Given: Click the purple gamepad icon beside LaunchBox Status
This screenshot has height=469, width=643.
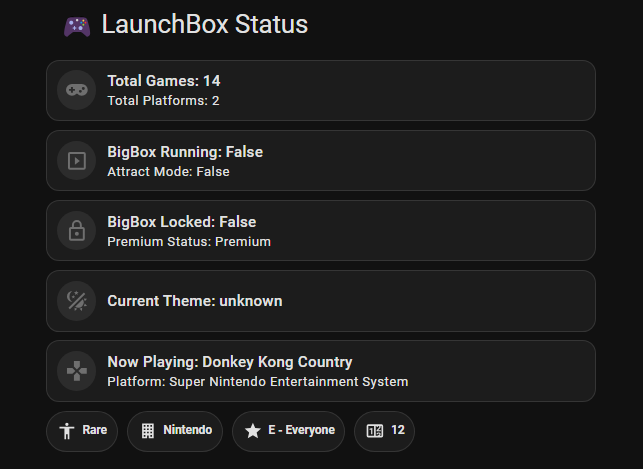Looking at the screenshot, I should (77, 27).
